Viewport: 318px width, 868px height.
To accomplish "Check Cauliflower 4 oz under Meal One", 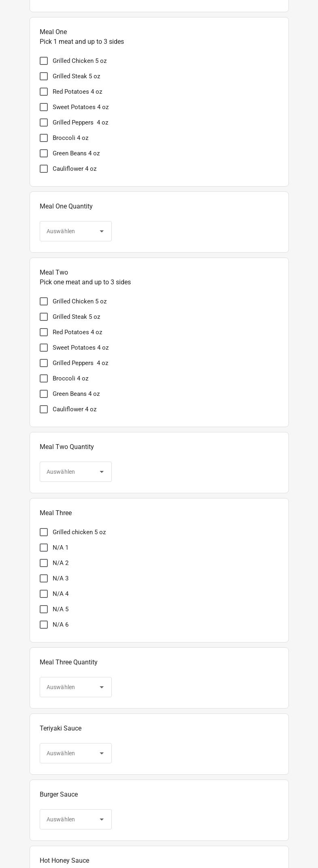I will (44, 169).
